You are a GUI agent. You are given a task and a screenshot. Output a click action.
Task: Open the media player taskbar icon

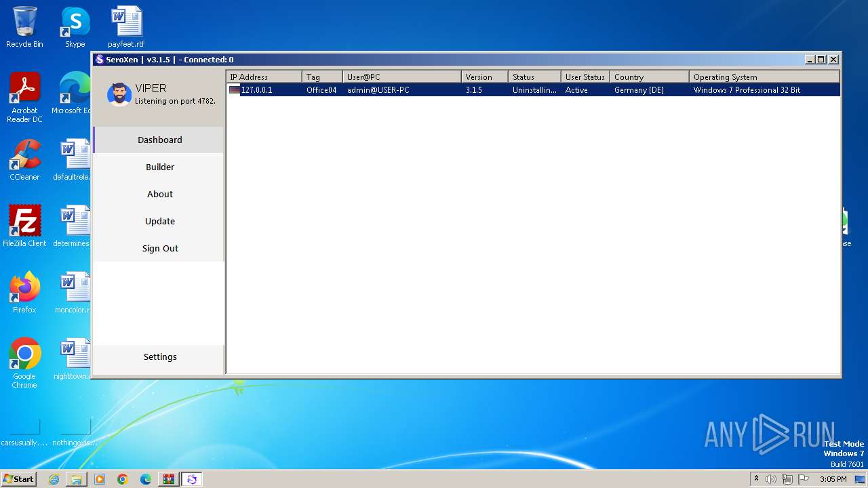click(100, 479)
